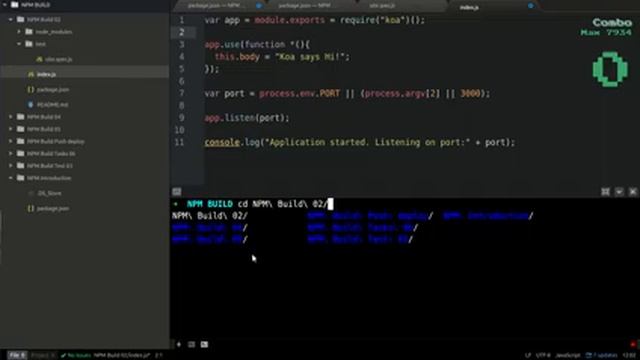Screen dimensions: 640x360
Task: Change the UTF-8 encoding selector
Action: point(543,355)
